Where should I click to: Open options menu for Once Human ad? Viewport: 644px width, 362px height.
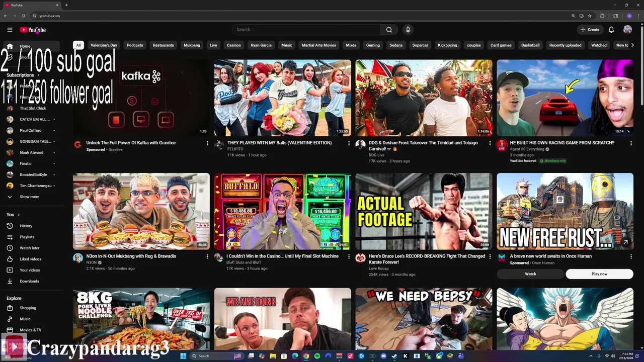pyautogui.click(x=631, y=256)
